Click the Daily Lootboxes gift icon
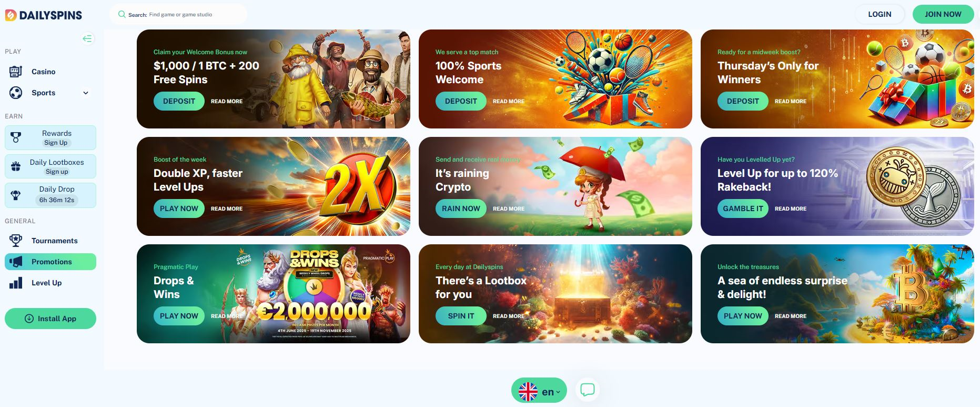 click(x=16, y=166)
